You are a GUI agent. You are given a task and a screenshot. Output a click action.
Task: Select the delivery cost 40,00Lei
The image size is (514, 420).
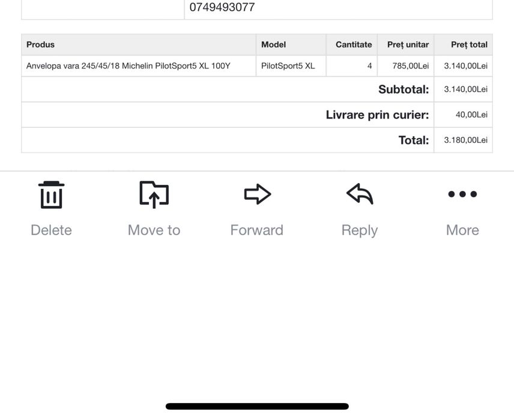click(471, 115)
